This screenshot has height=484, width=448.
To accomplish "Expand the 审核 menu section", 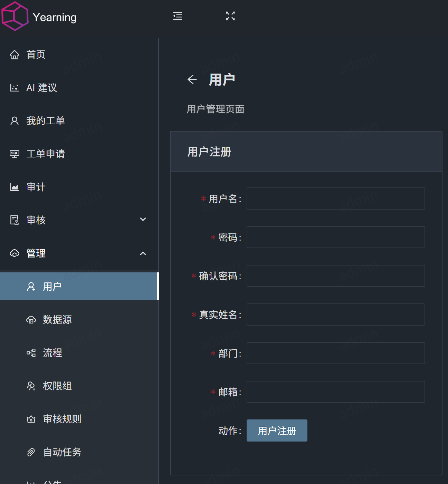I will pyautogui.click(x=143, y=220).
